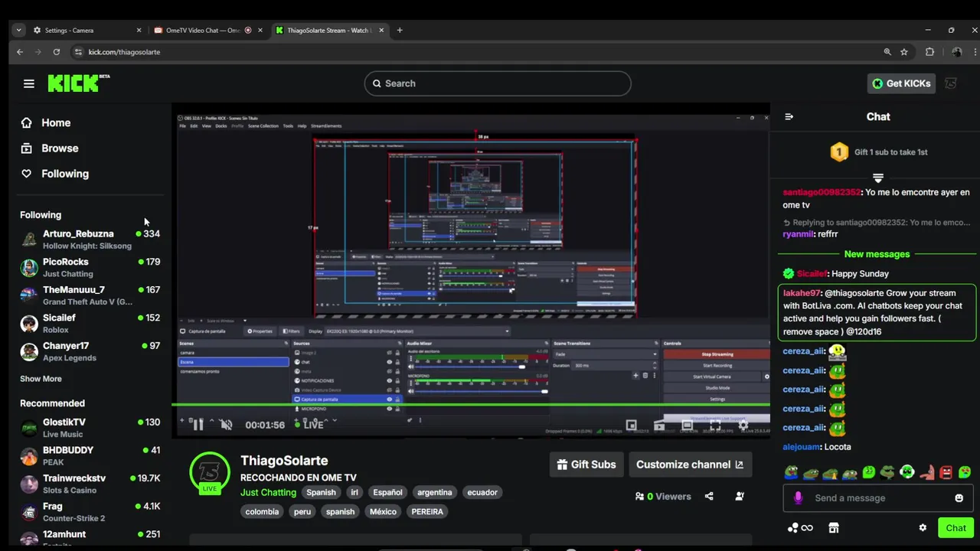Insert the red angry face emote
Screen dimensions: 980x551
coord(946,473)
